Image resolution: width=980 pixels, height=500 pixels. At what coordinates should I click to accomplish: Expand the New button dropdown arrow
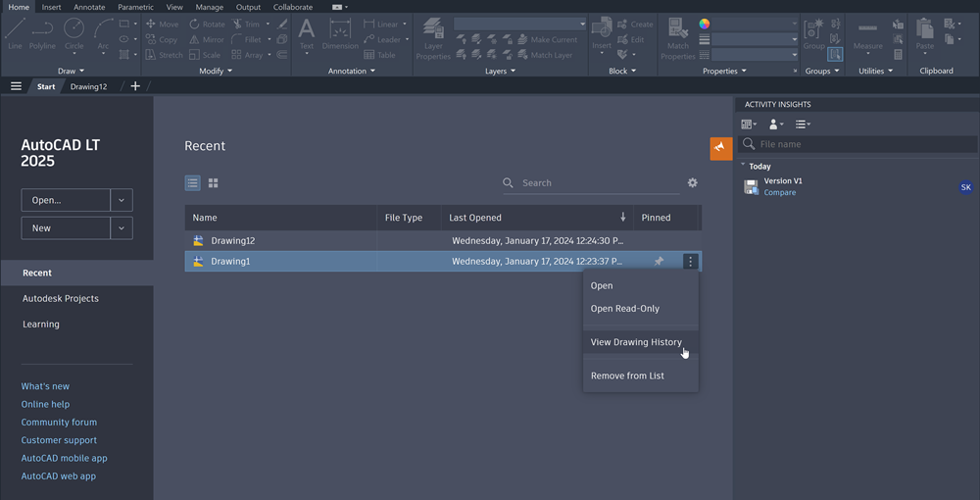point(122,228)
